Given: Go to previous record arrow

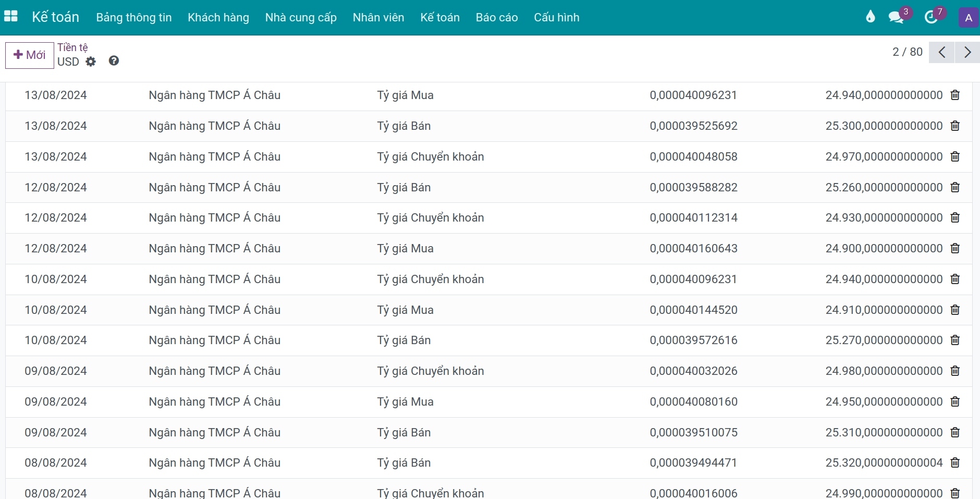Looking at the screenshot, I should point(941,52).
